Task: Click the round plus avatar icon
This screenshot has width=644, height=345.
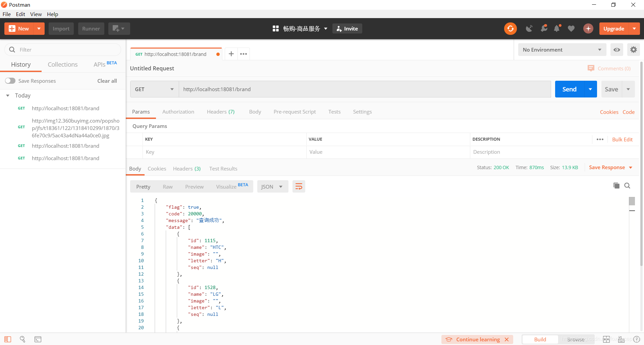Action: click(x=588, y=28)
